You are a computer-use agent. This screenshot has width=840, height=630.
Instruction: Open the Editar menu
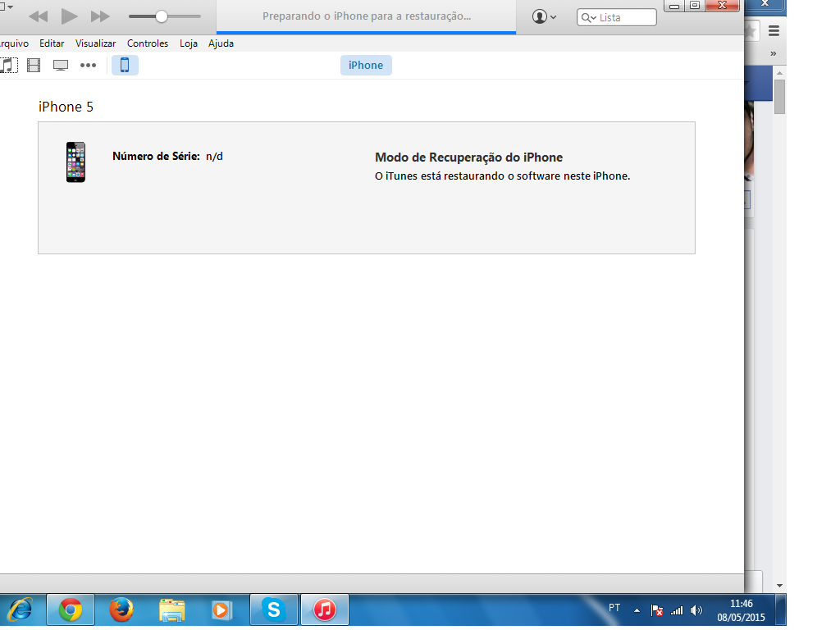(x=52, y=43)
